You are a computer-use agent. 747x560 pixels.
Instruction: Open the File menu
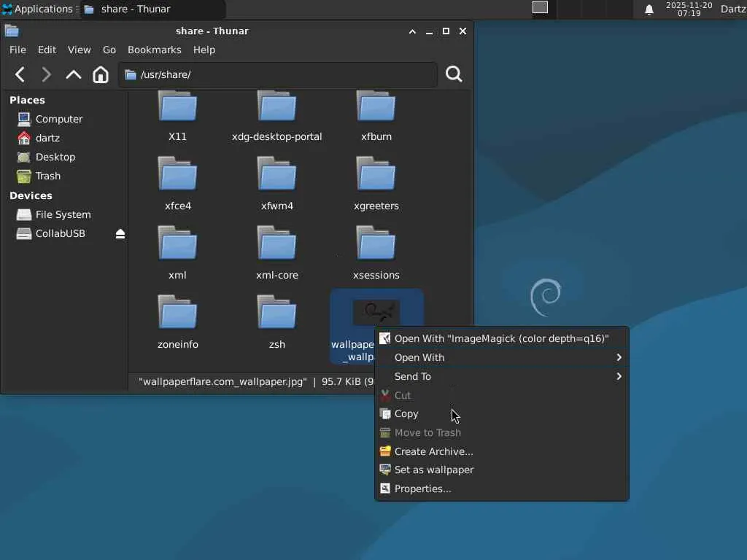coord(18,50)
